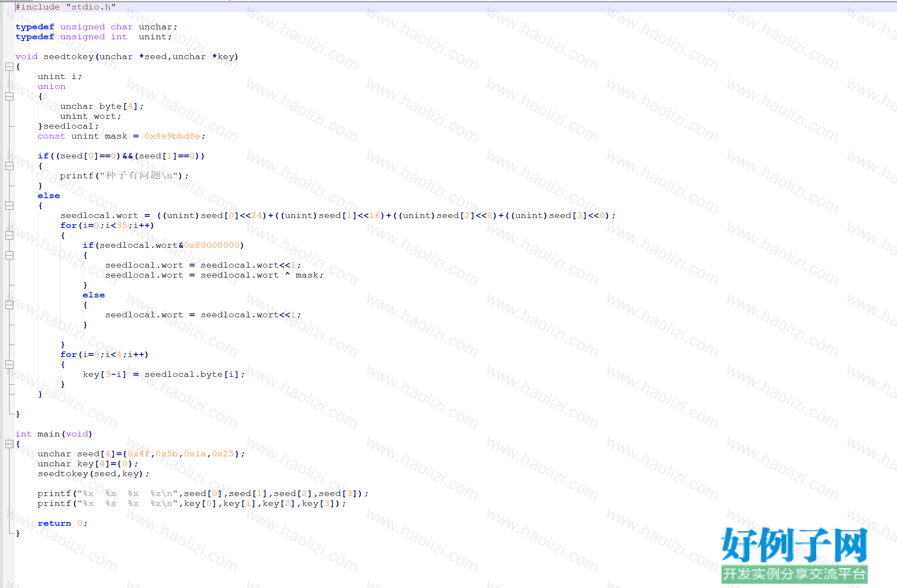897x588 pixels.
Task: Click the 'for(i=0;i<4;i++)' line
Action: click(105, 354)
